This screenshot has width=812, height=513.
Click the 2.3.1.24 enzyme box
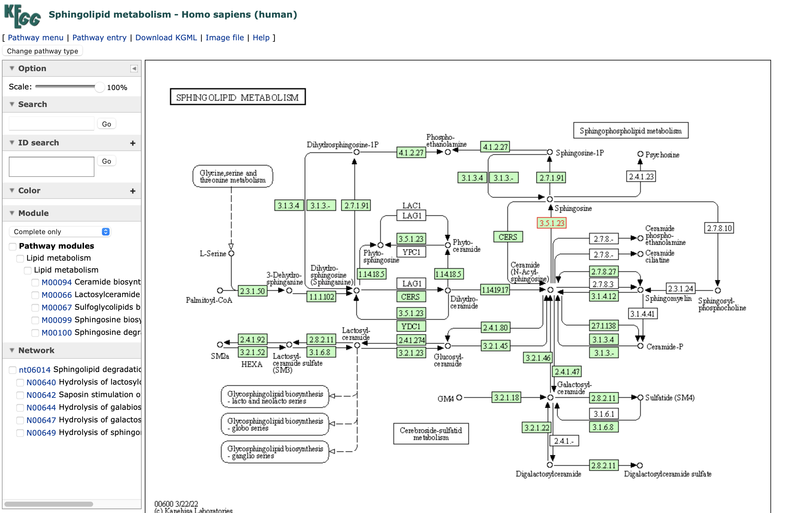tap(680, 289)
